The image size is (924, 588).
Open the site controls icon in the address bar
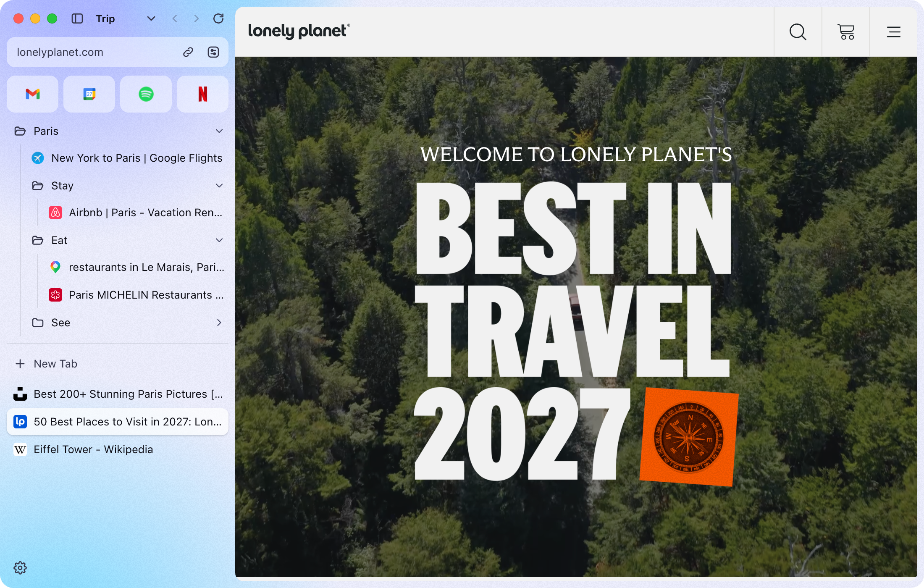(213, 52)
